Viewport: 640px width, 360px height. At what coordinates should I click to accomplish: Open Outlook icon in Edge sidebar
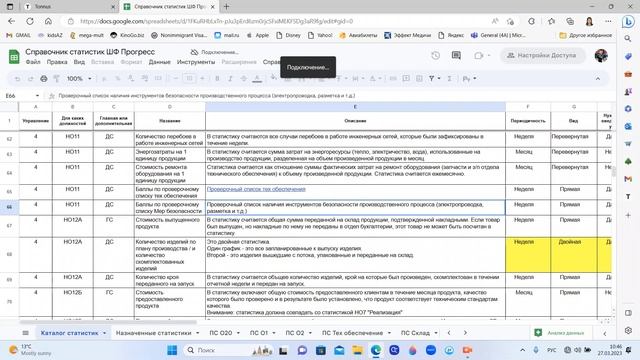pyautogui.click(x=628, y=126)
